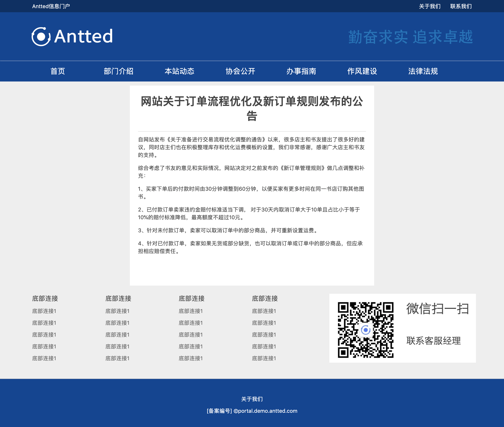Click the Antted circular logo icon
Image resolution: width=504 pixels, height=427 pixels.
coord(41,36)
